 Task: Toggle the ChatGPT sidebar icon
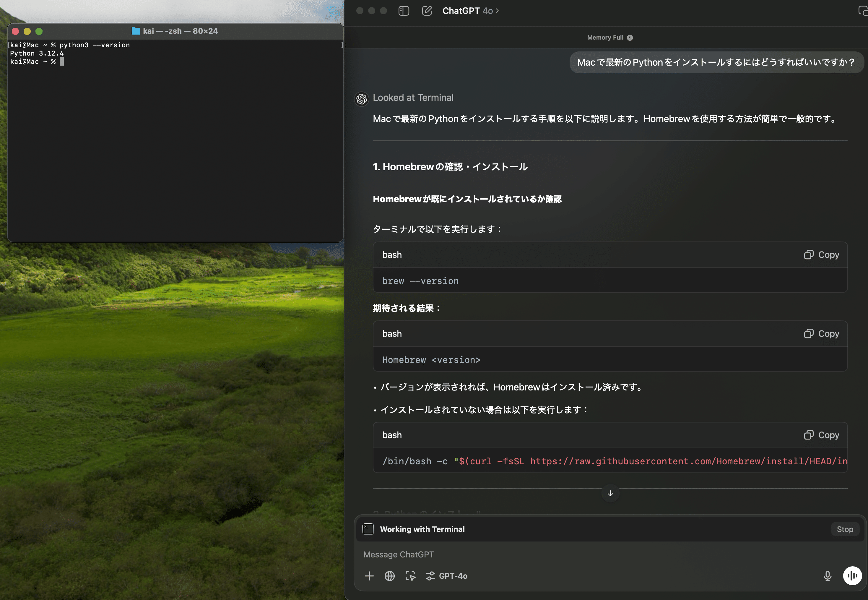[x=404, y=11]
